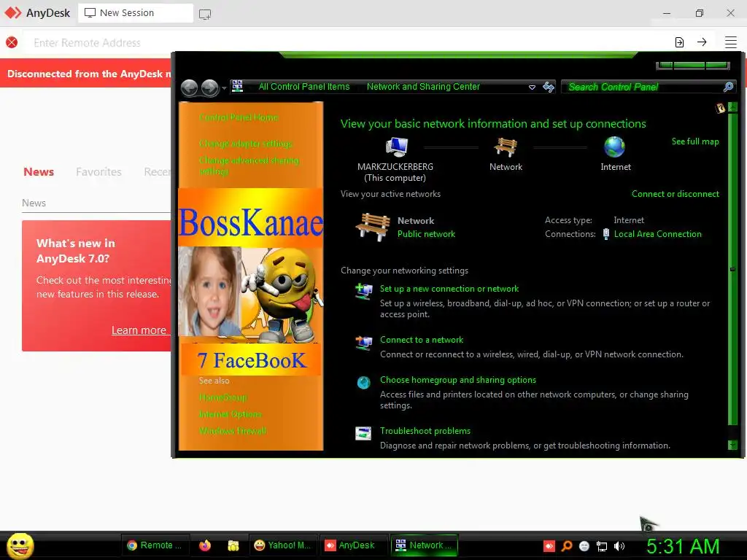Open the volume tray icon
The height and width of the screenshot is (560, 747).
pyautogui.click(x=619, y=546)
